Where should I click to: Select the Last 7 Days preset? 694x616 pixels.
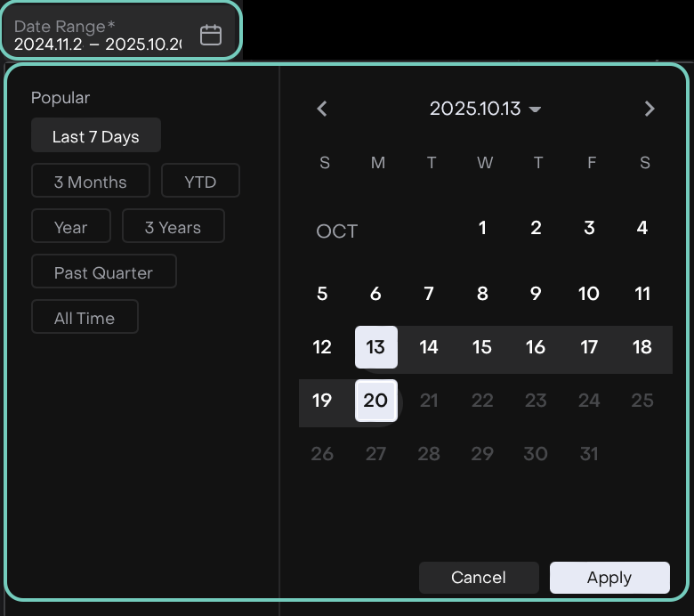point(96,136)
